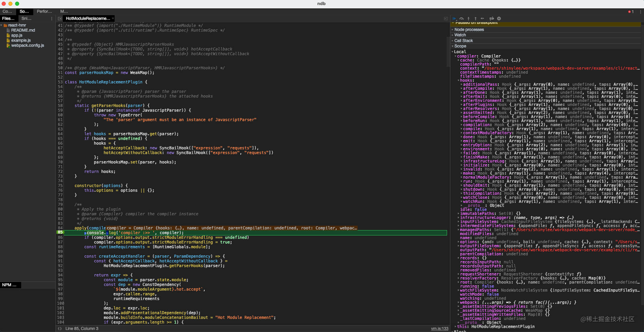Expand the options property in scope
Screen dimensions: 644x332
(x=458, y=242)
